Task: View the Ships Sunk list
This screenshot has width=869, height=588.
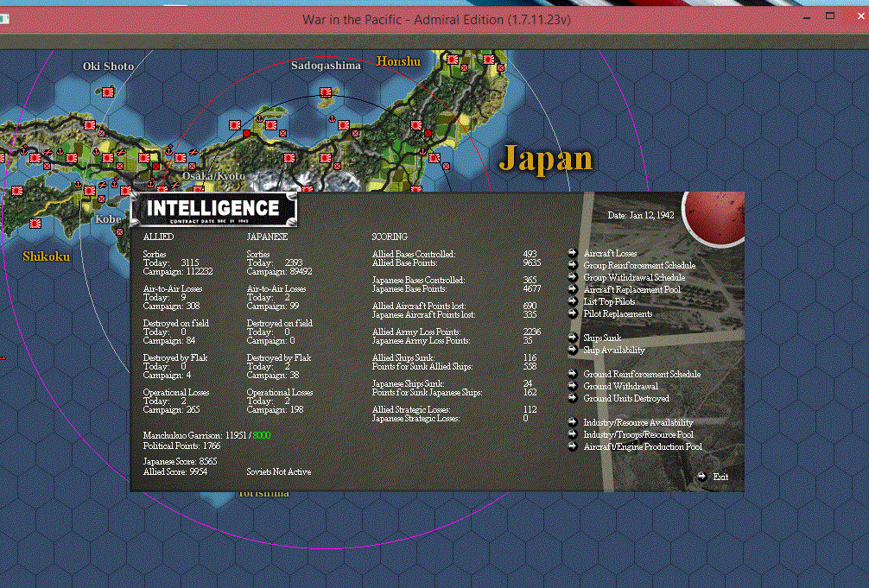Action: point(602,338)
